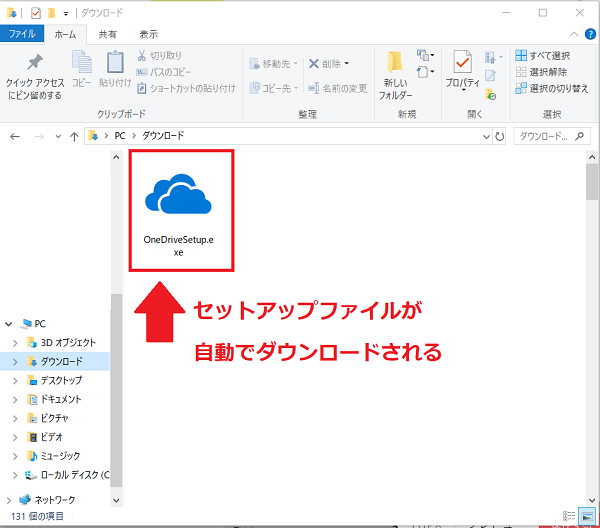This screenshot has width=600, height=528.
Task: Click PC in the address breadcrumb
Action: pyautogui.click(x=120, y=136)
